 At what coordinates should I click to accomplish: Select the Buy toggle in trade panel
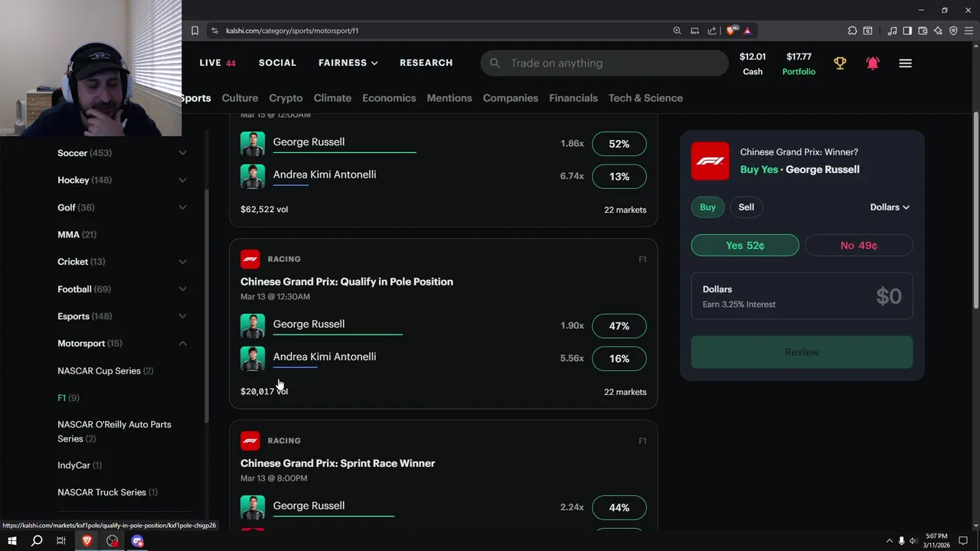(707, 207)
